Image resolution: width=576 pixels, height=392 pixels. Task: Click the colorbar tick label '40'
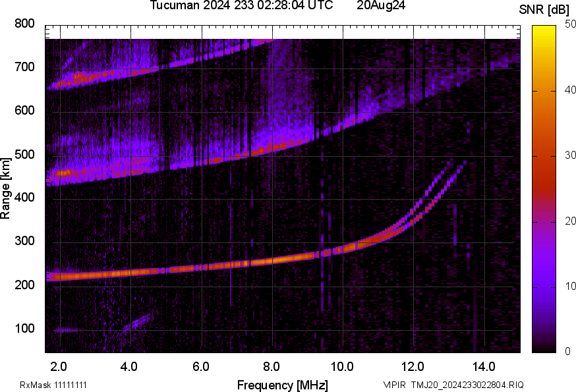(570, 90)
